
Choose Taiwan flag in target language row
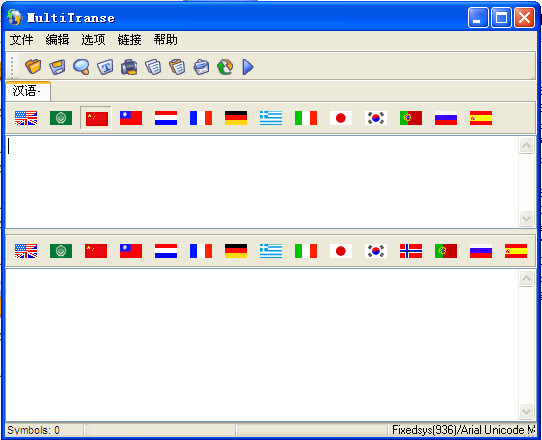(131, 251)
